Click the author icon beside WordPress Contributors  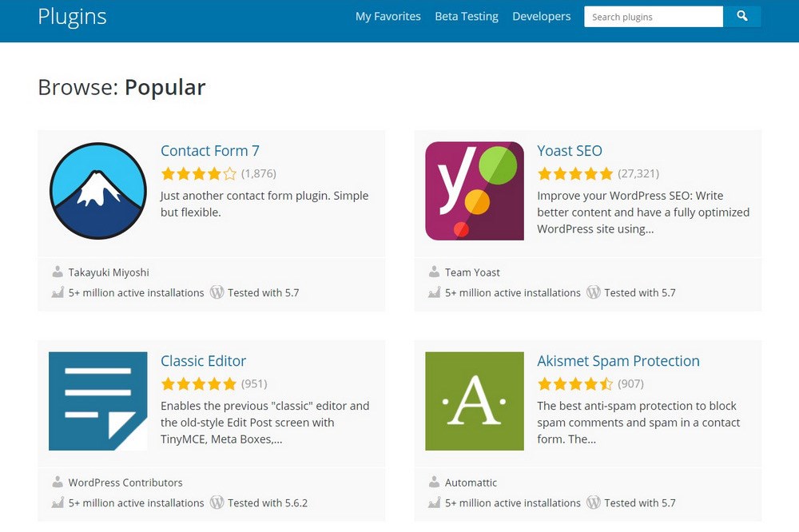coord(58,482)
